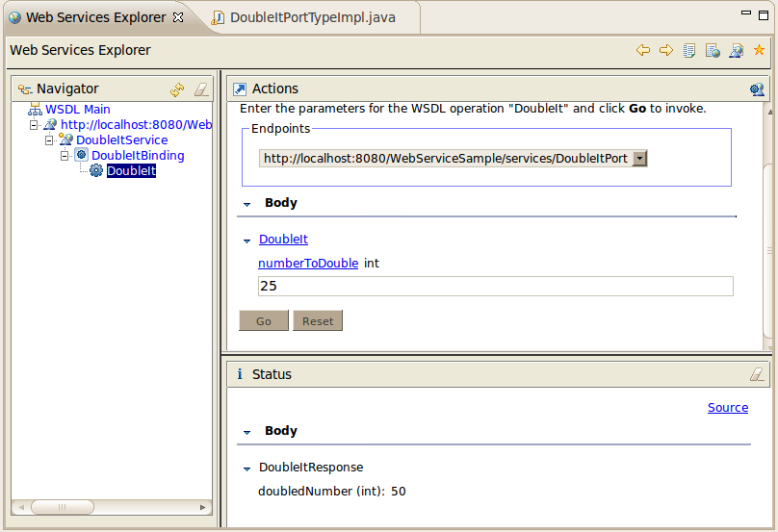778x532 pixels.
Task: Click the Back arrow in the toolbar
Action: [643, 50]
